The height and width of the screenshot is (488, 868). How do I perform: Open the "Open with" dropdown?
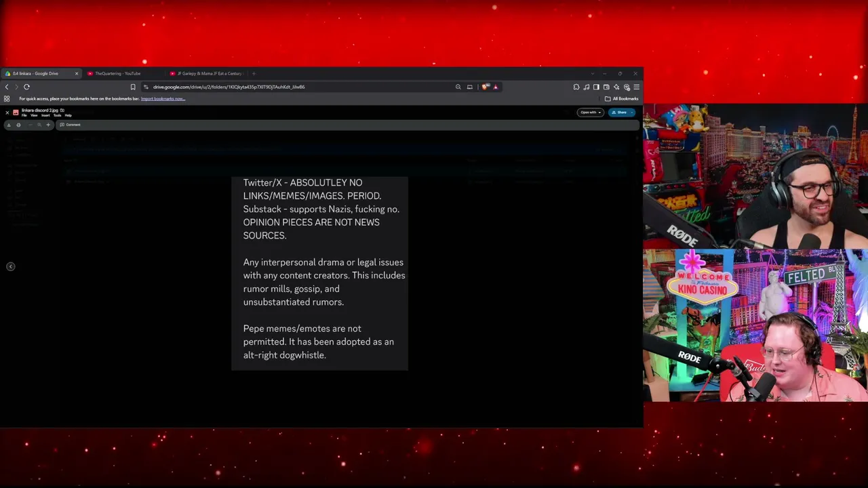[590, 113]
